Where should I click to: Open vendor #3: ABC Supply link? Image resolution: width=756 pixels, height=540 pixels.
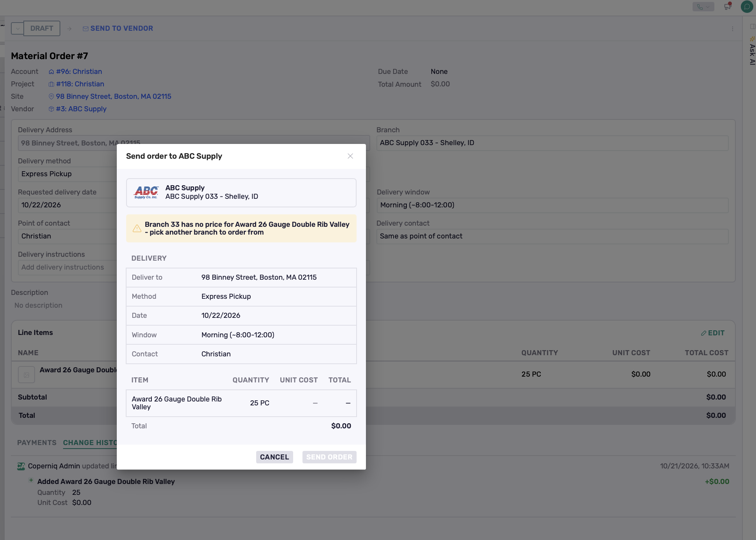click(x=78, y=109)
